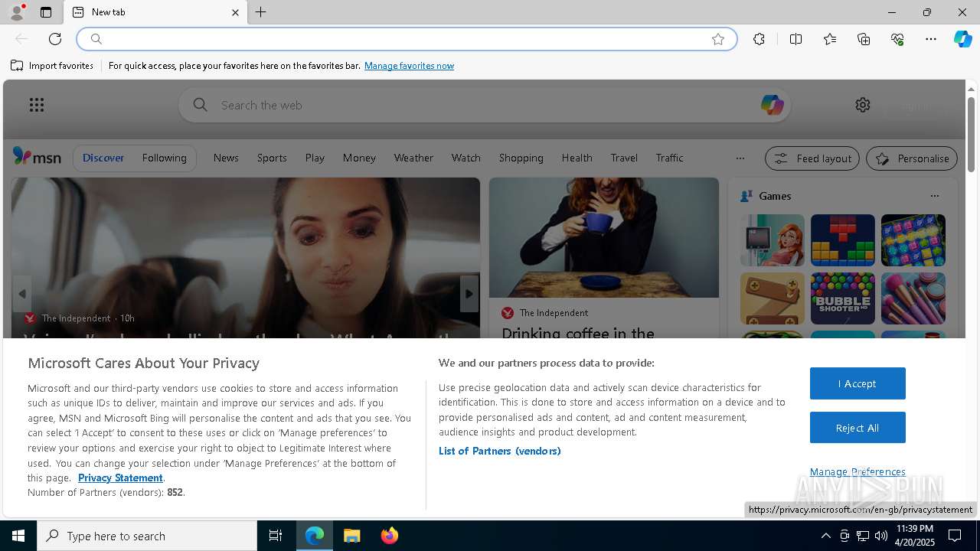The width and height of the screenshot is (980, 551).
Task: Open the Games widget title
Action: [x=775, y=196]
